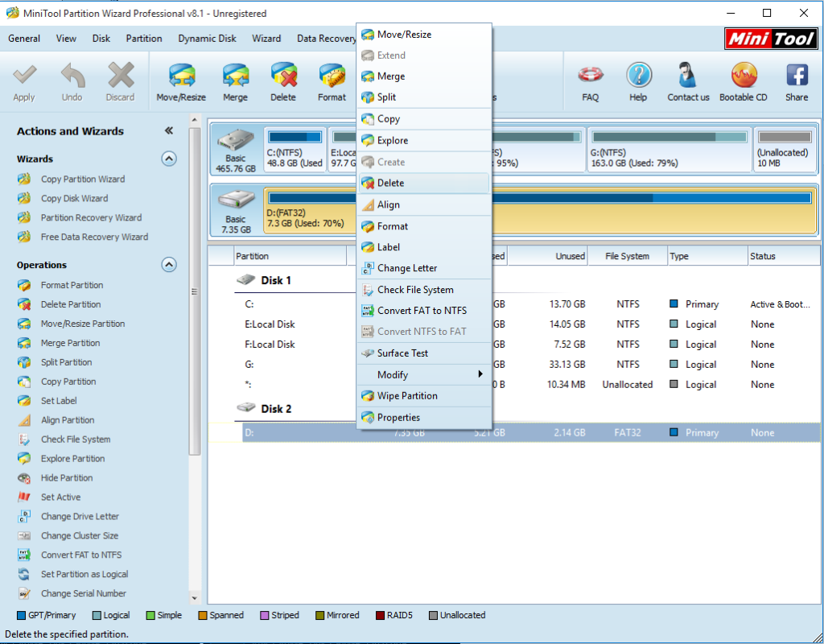Click the Bootable CD icon
Viewport: 824px width, 644px height.
tap(744, 75)
